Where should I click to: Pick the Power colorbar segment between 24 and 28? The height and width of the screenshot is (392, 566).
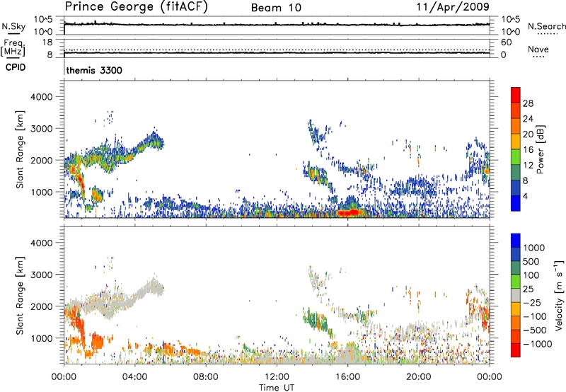[516, 110]
